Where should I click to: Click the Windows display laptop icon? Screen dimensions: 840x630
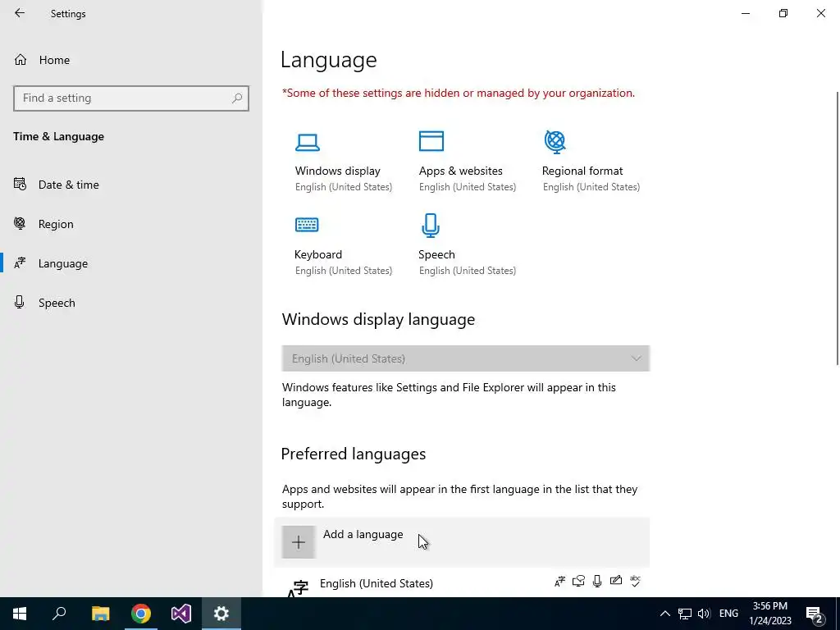pos(308,142)
